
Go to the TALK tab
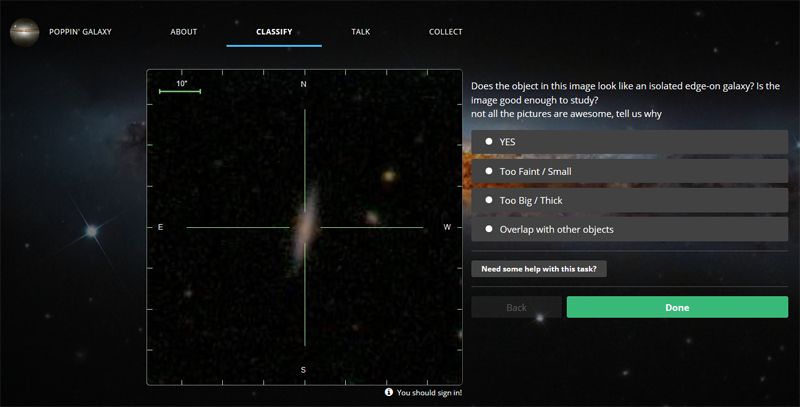click(x=360, y=32)
